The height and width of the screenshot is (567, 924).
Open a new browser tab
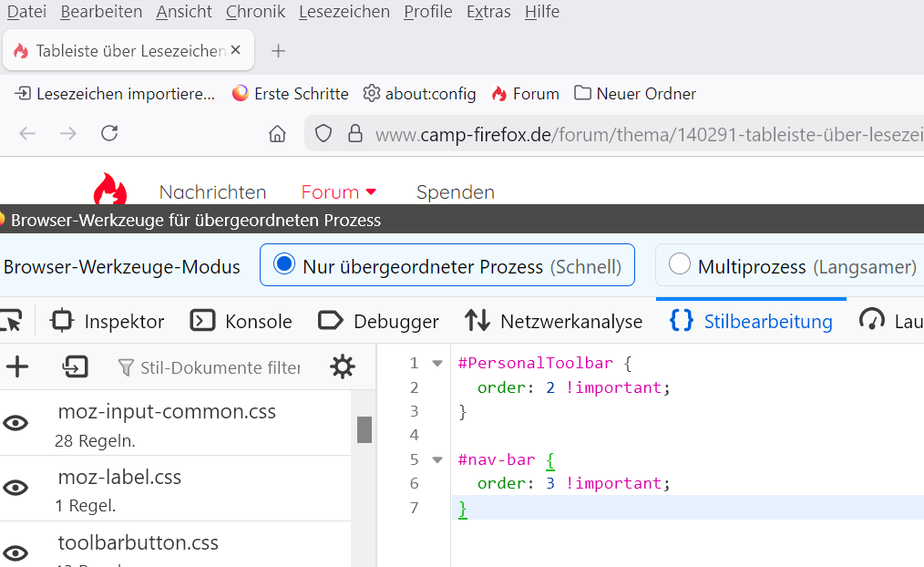pyautogui.click(x=279, y=51)
